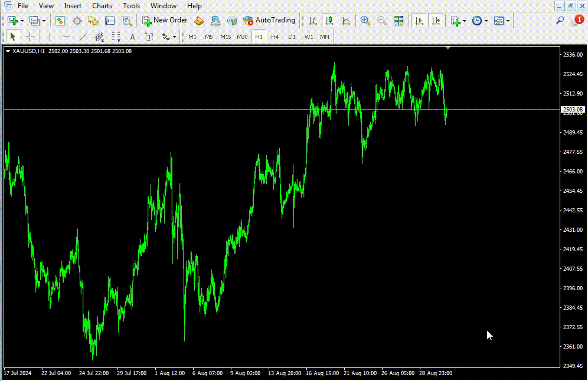588x381 pixels.
Task: Open the Data Window crosshair-circle icon
Action: click(x=77, y=21)
